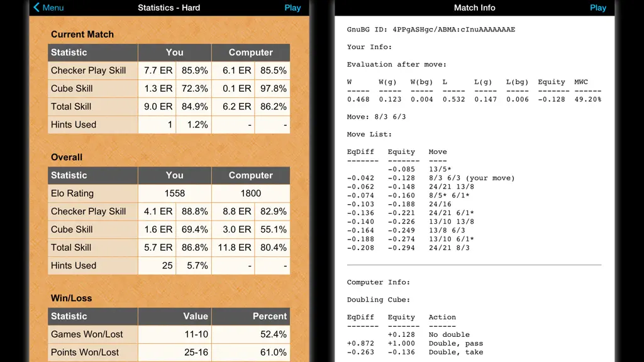The width and height of the screenshot is (644, 362).
Task: Select the Double, pass action line
Action: coord(415,344)
